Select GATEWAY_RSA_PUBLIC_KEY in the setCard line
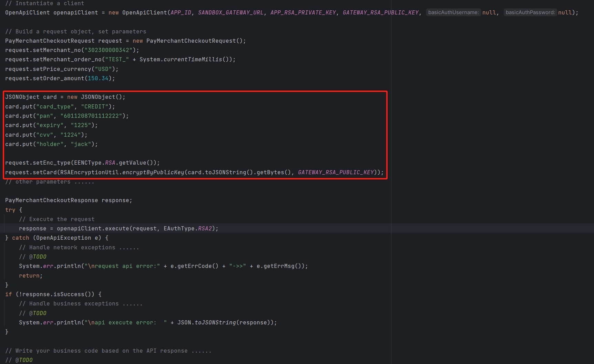Image resolution: width=594 pixels, height=364 pixels. (x=336, y=172)
